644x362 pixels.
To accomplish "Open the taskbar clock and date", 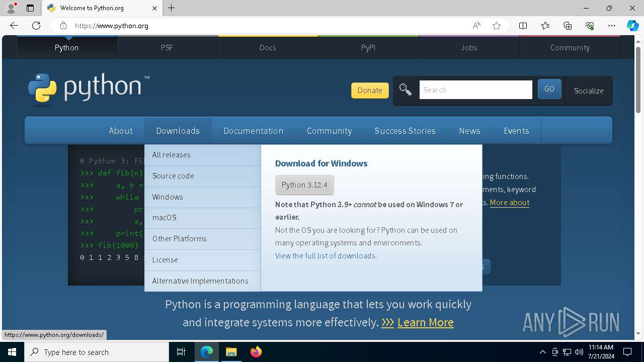I will [x=601, y=352].
